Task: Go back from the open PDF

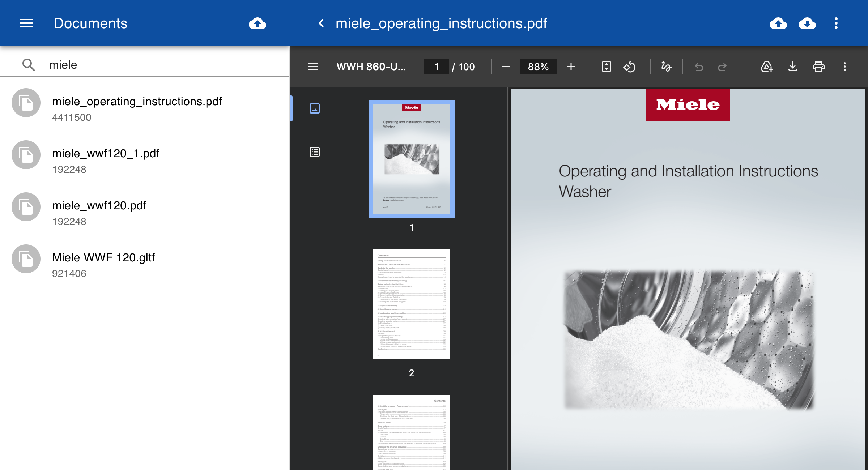Action: point(321,23)
